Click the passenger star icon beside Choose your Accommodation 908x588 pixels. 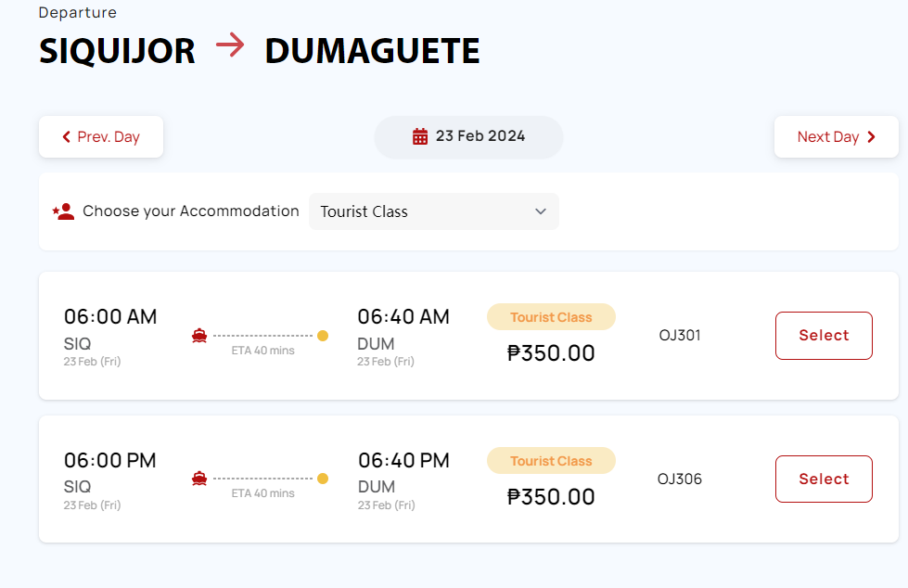pyautogui.click(x=63, y=211)
